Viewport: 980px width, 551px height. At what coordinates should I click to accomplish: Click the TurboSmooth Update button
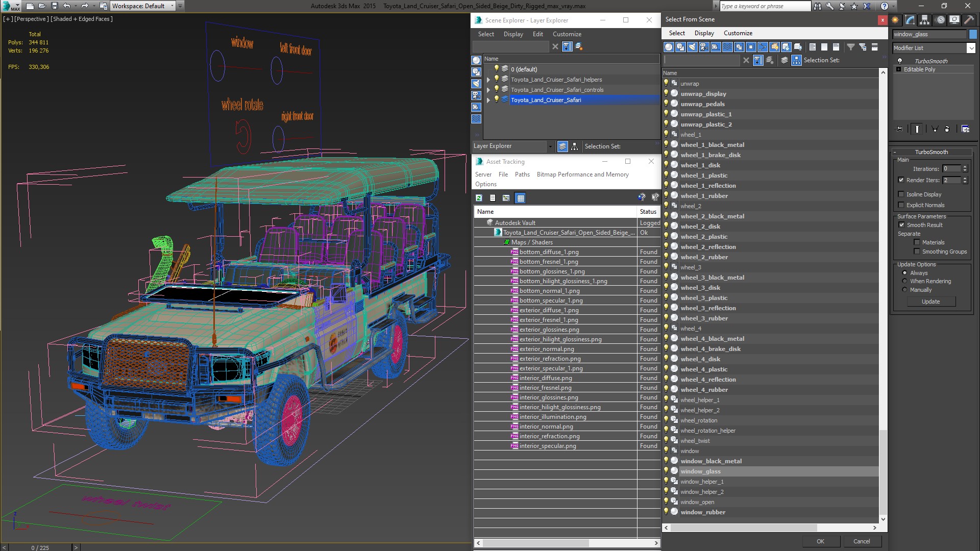(x=930, y=302)
